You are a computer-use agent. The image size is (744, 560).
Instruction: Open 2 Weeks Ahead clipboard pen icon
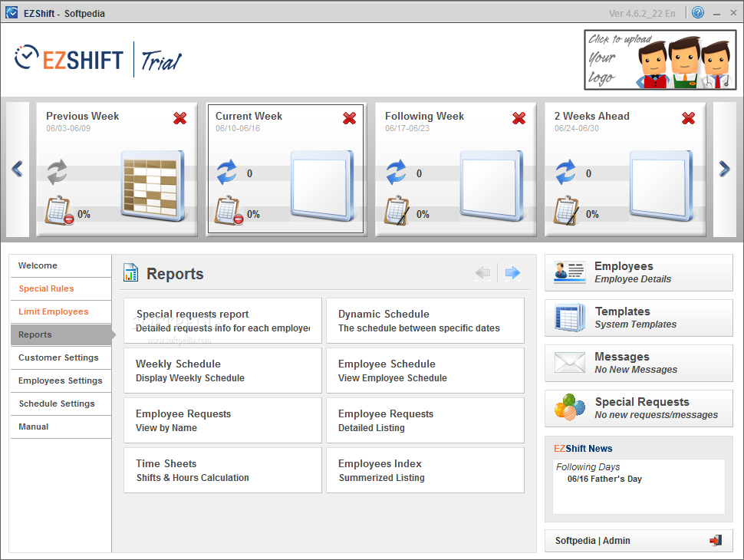point(566,209)
